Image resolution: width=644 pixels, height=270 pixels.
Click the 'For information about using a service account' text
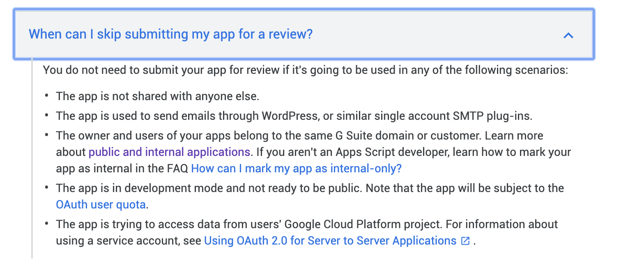(x=307, y=233)
